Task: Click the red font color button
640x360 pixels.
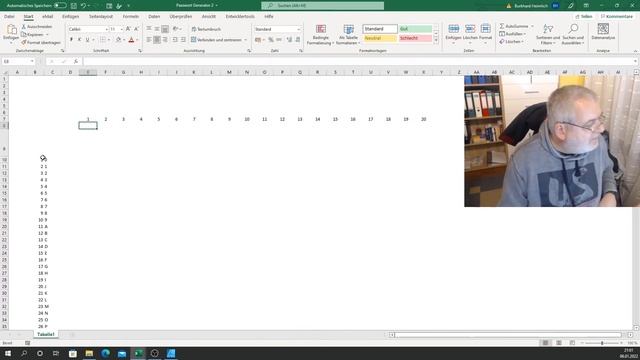Action: (x=131, y=40)
